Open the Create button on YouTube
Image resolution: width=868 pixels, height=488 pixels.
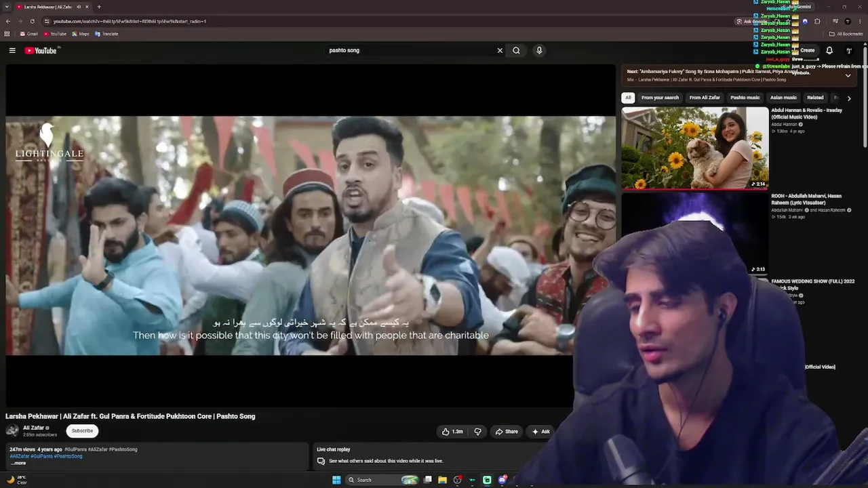[807, 50]
